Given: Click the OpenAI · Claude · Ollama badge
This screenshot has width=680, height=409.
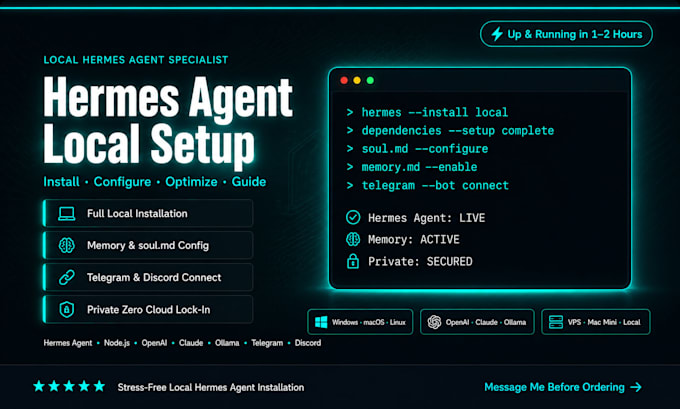Looking at the screenshot, I should tap(477, 322).
